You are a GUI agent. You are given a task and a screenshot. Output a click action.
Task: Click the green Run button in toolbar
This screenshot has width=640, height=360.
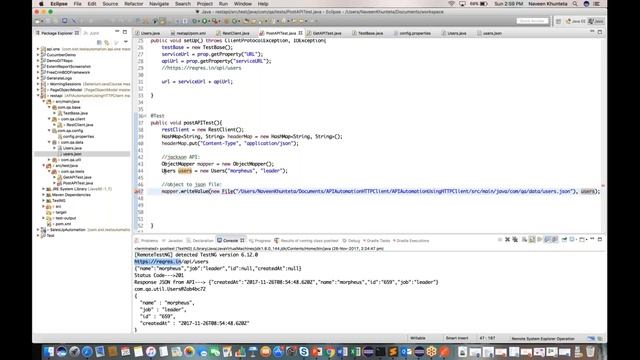(204, 21)
